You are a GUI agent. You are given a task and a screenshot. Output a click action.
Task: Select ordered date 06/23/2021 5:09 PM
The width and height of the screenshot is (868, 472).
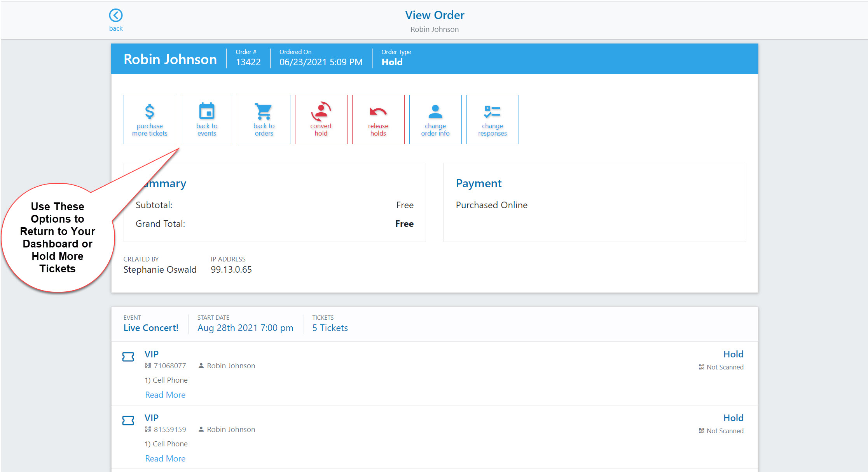pos(321,62)
